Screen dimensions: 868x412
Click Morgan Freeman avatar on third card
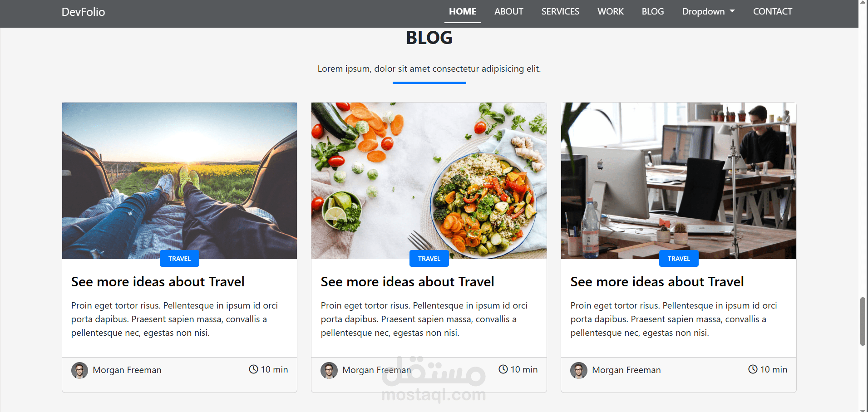(579, 370)
